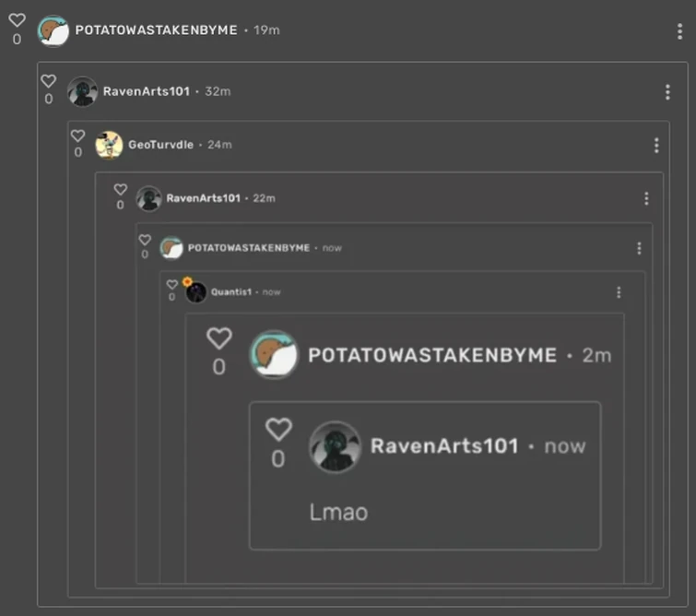Like the top POTATOWASTAKENBYME 19m post
Screen dimensions: 696x616
pos(17,20)
